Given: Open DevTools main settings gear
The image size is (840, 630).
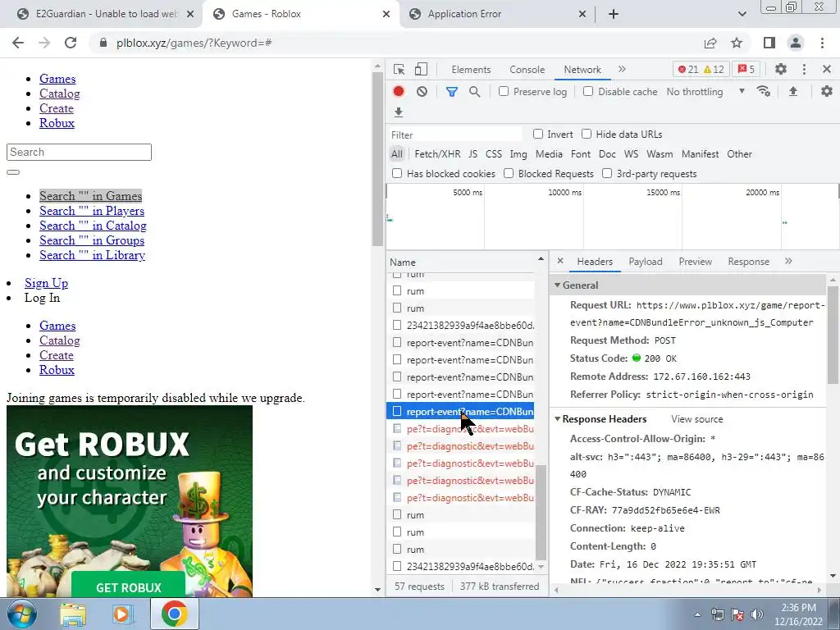Looking at the screenshot, I should (781, 69).
